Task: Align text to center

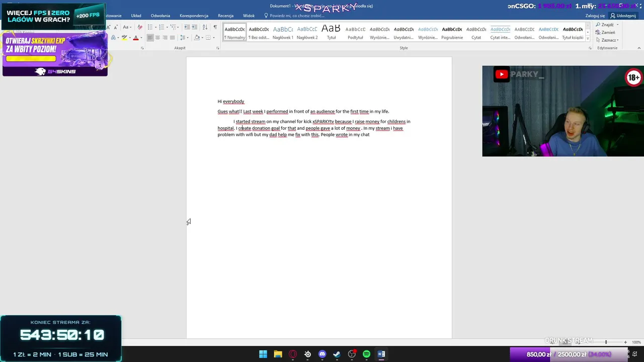Action: pyautogui.click(x=157, y=38)
